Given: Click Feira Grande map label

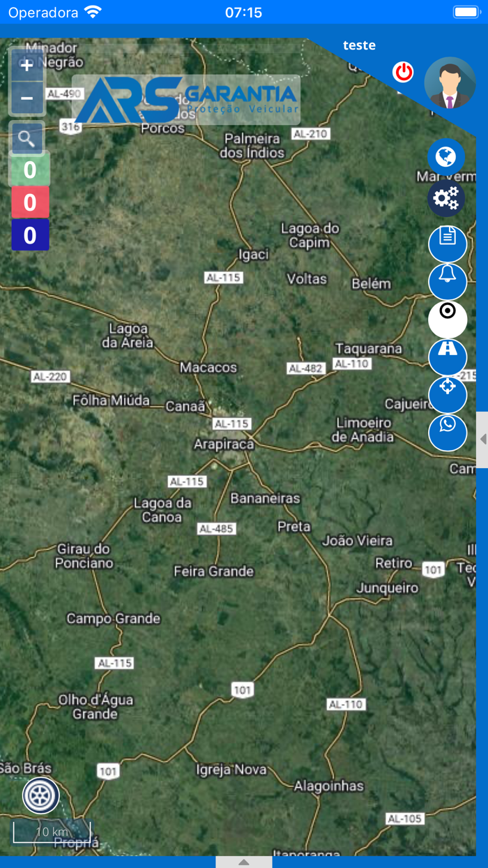Looking at the screenshot, I should click(x=213, y=571).
